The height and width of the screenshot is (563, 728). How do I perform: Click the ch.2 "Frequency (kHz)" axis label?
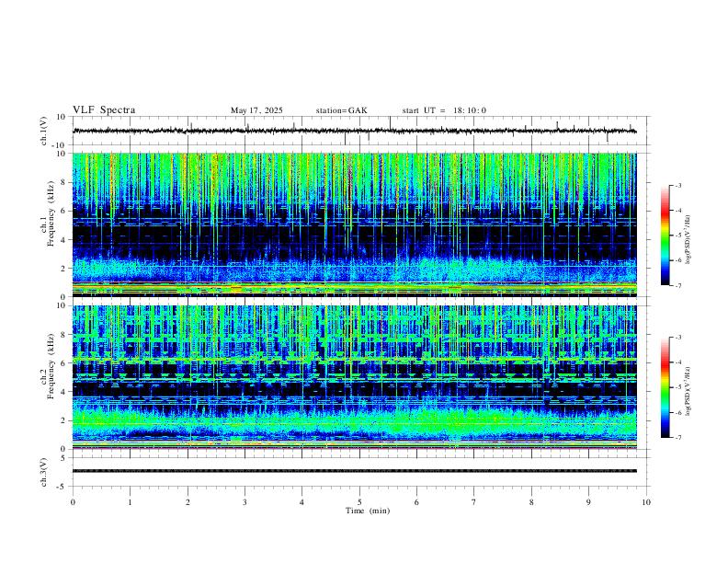click(x=51, y=366)
